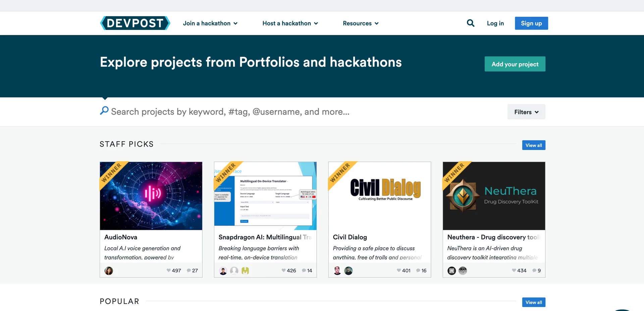Like AudioNova via its heart icon

point(168,270)
